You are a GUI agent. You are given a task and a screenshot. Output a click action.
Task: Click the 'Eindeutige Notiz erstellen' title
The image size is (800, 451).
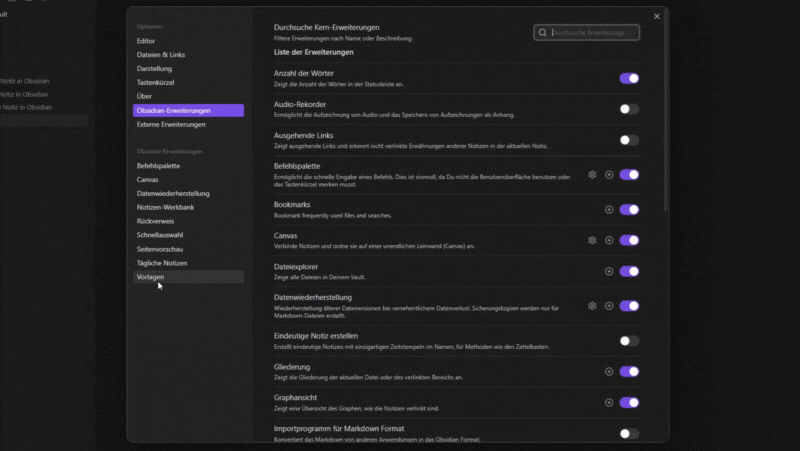[316, 336]
